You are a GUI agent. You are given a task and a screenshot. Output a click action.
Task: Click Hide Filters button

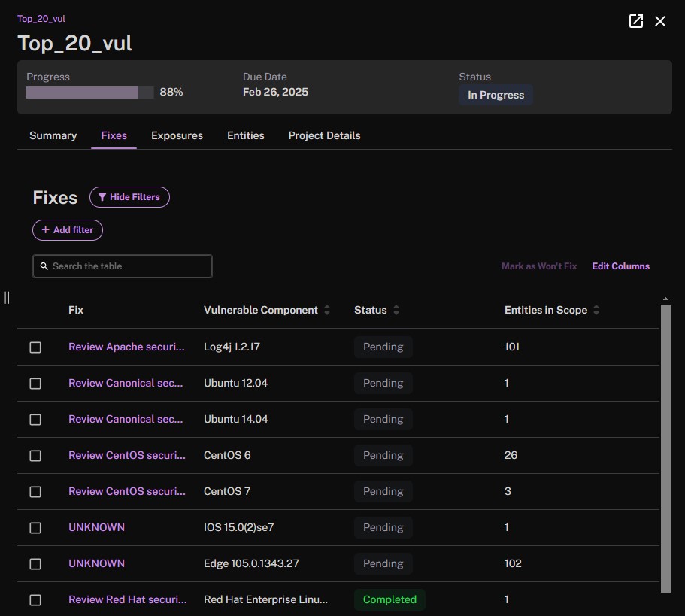click(129, 197)
